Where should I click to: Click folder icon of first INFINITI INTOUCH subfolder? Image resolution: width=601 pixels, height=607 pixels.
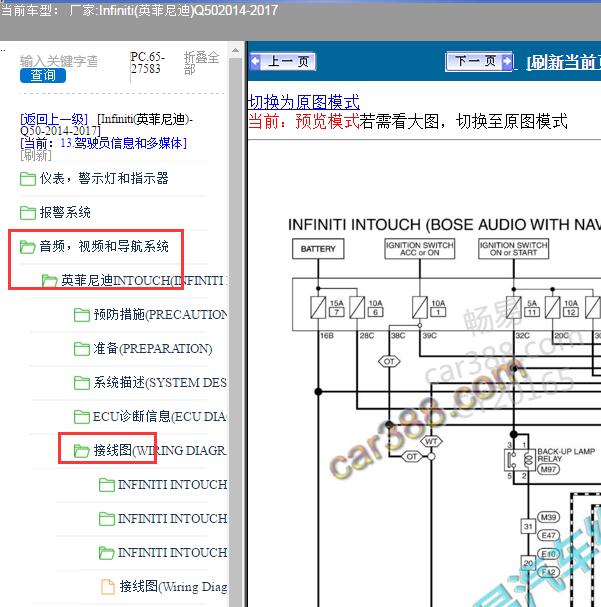pos(107,485)
